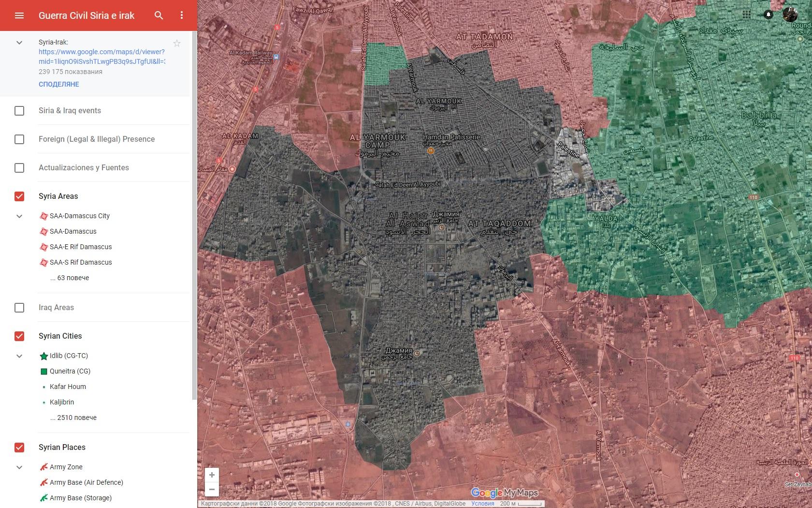This screenshot has width=812, height=508.
Task: Collapse the Syria-Irak description chevron
Action: pos(19,43)
